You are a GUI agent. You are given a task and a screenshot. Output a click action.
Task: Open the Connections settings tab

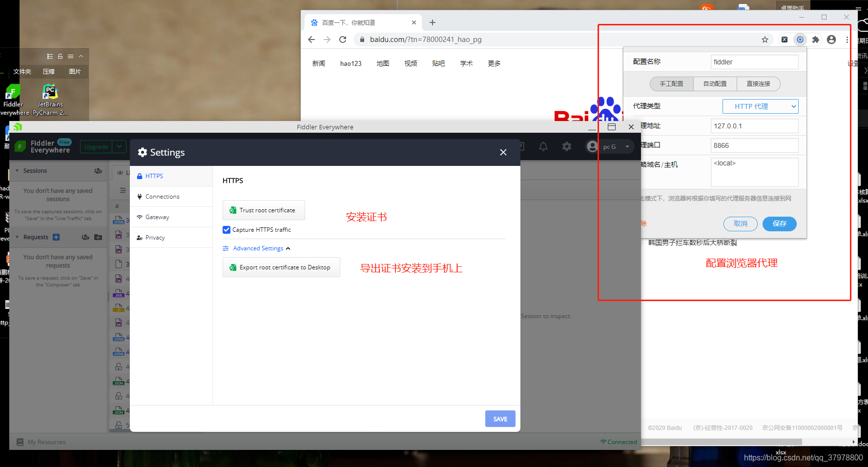point(171,197)
